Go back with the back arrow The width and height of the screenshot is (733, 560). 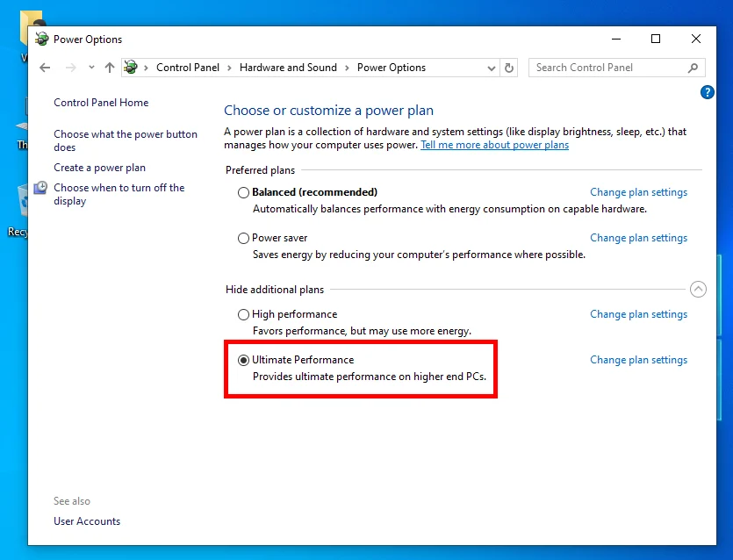45,68
